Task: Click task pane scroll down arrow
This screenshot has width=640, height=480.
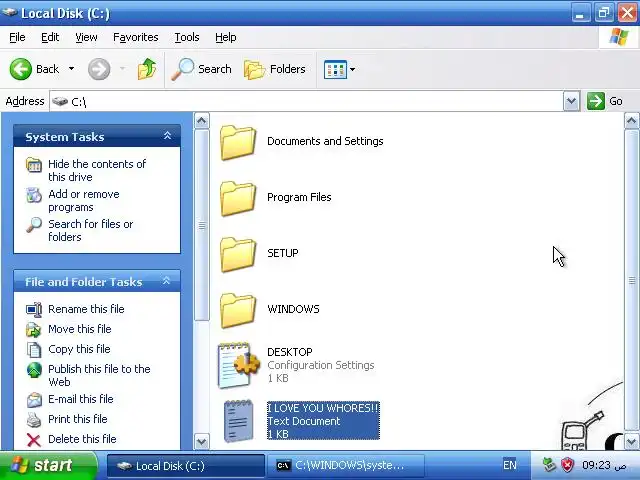Action: point(202,441)
